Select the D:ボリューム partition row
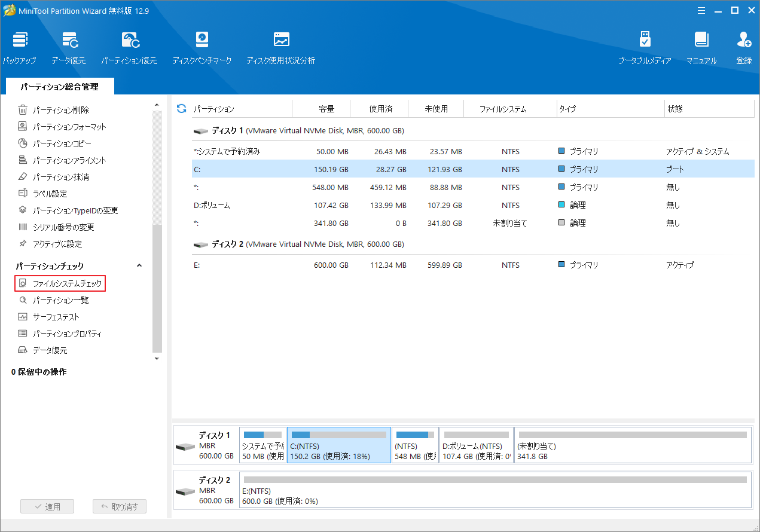 473,205
